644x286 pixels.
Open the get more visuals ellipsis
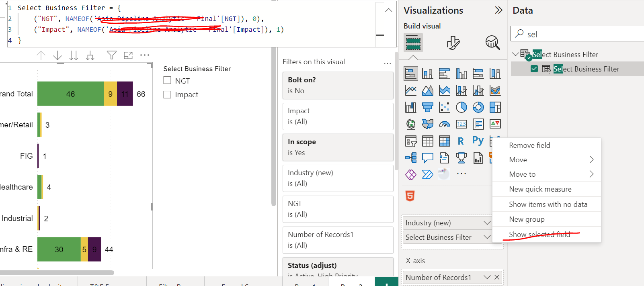461,174
